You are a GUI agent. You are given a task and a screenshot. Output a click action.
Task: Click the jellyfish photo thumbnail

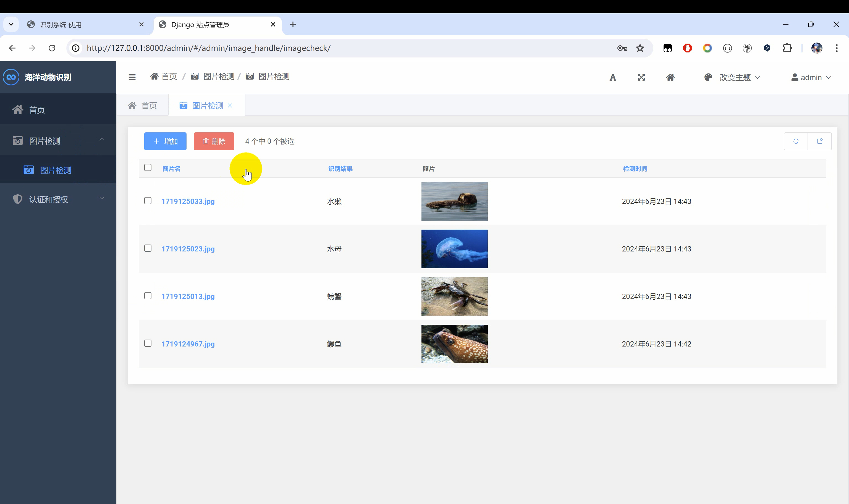pos(454,249)
